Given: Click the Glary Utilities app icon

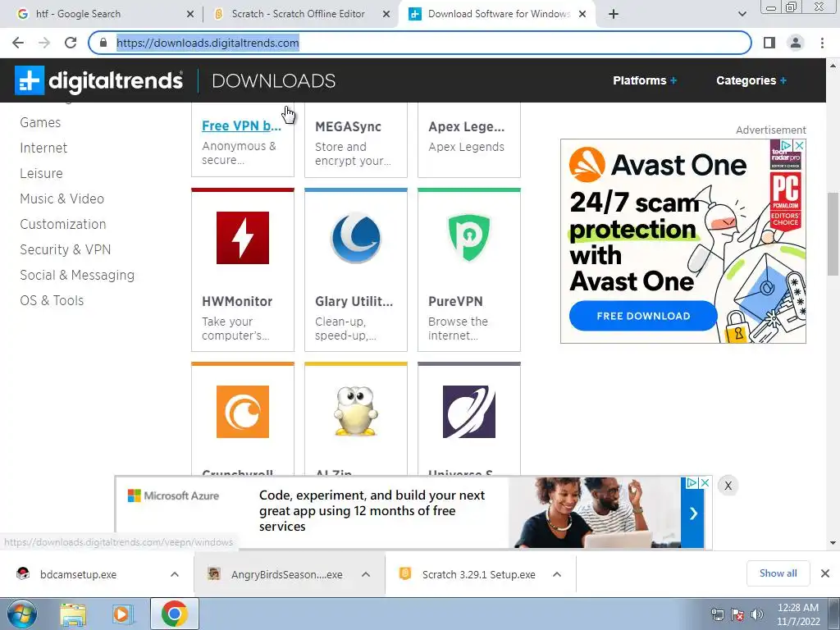Looking at the screenshot, I should [356, 238].
